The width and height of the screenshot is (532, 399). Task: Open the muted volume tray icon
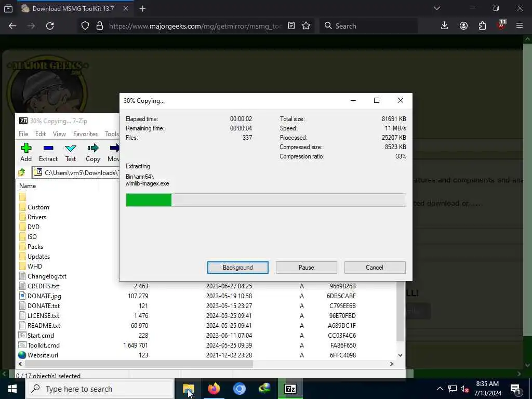point(464,389)
